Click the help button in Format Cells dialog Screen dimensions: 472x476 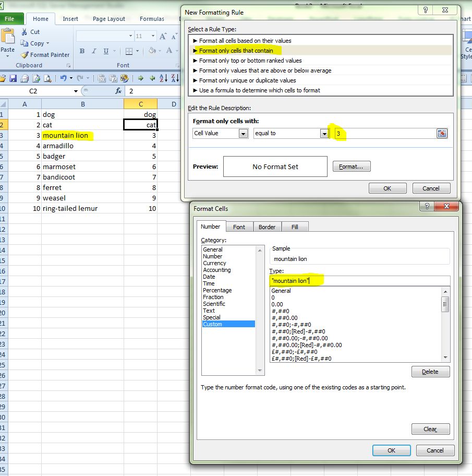pos(427,206)
